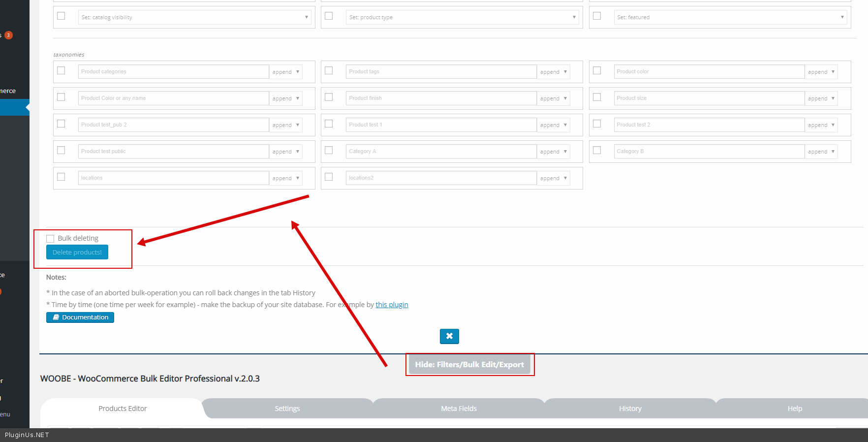Open the append dropdown for Category A
Screen dimensions: 868x442
click(554, 152)
